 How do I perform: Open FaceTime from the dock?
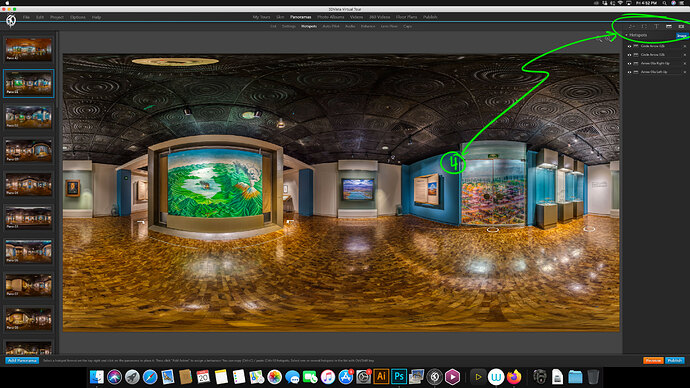(310, 377)
